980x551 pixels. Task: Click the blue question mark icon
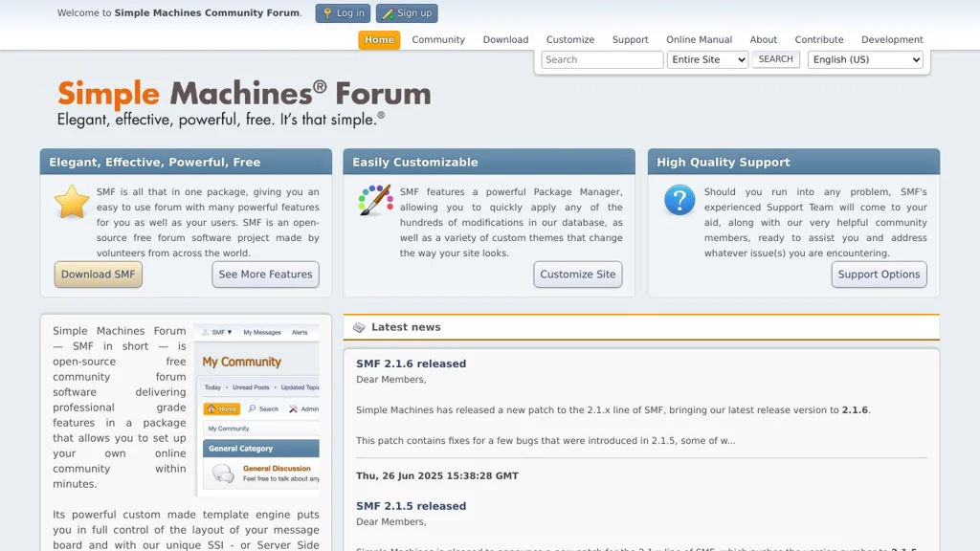coord(679,200)
